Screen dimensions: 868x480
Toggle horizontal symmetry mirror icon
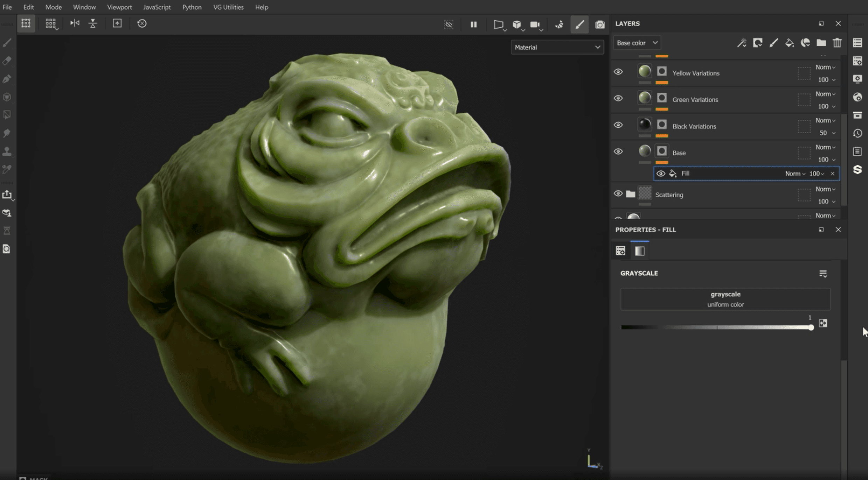[75, 23]
